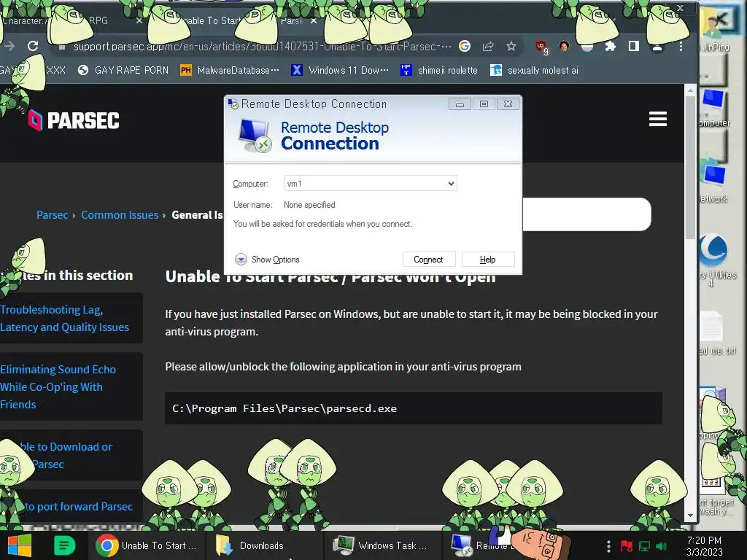Click the Parsec support search field
747x560 pixels.
coord(587,214)
